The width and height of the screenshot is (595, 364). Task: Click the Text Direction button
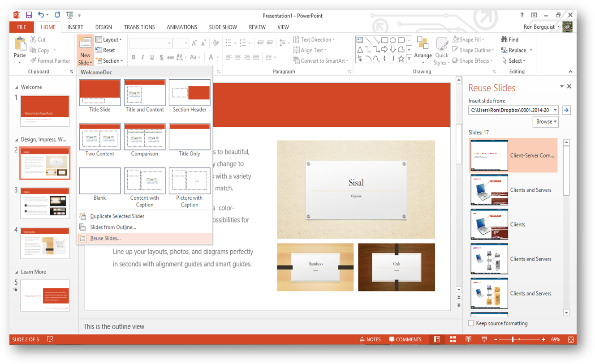[314, 39]
